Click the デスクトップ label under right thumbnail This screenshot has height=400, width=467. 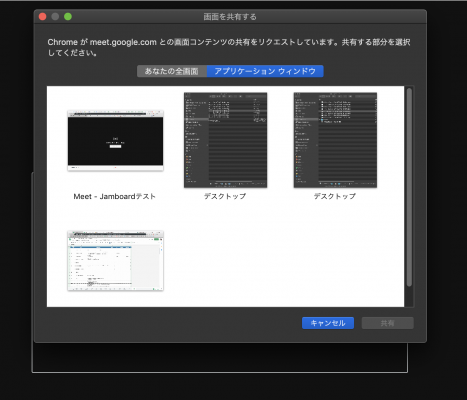point(335,196)
